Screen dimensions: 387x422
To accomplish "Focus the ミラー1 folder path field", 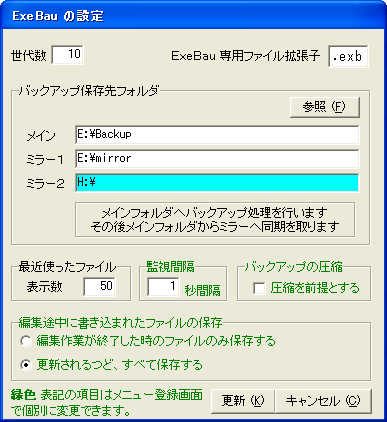I will (x=217, y=159).
